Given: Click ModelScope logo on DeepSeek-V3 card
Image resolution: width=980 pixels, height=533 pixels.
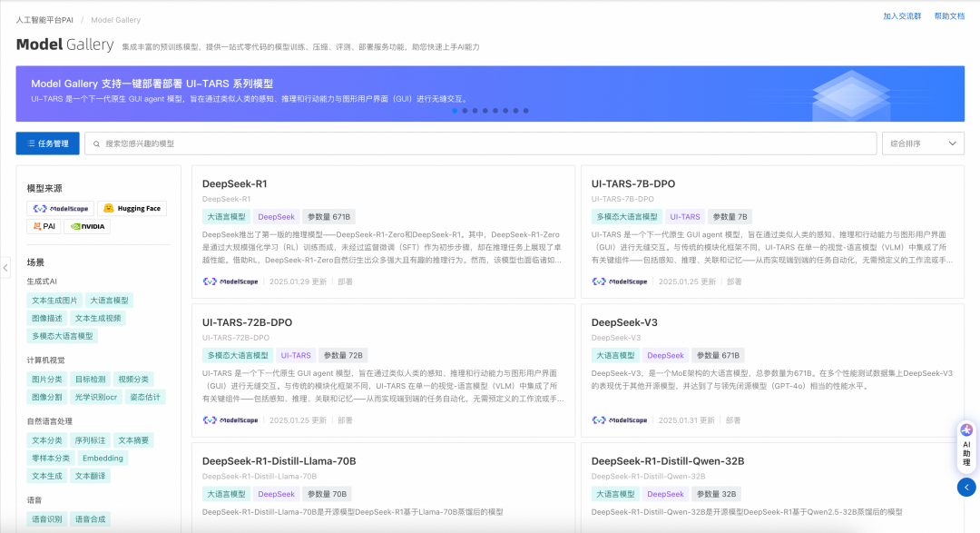Looking at the screenshot, I should point(622,420).
